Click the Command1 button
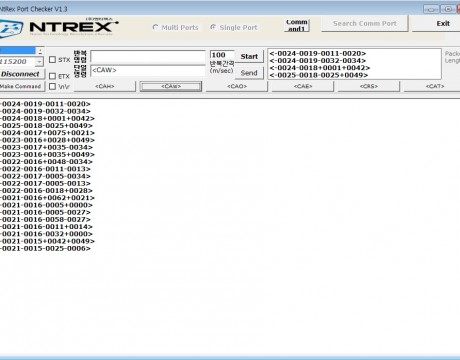Image resolution: width=460 pixels, height=360 pixels. pos(297,25)
